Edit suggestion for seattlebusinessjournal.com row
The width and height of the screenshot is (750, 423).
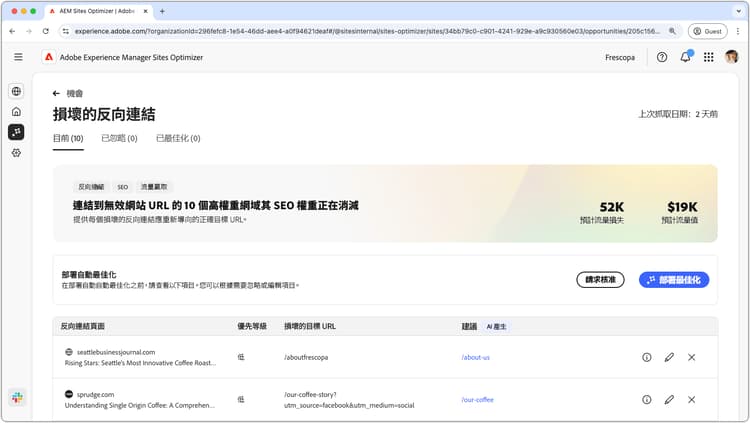(669, 357)
